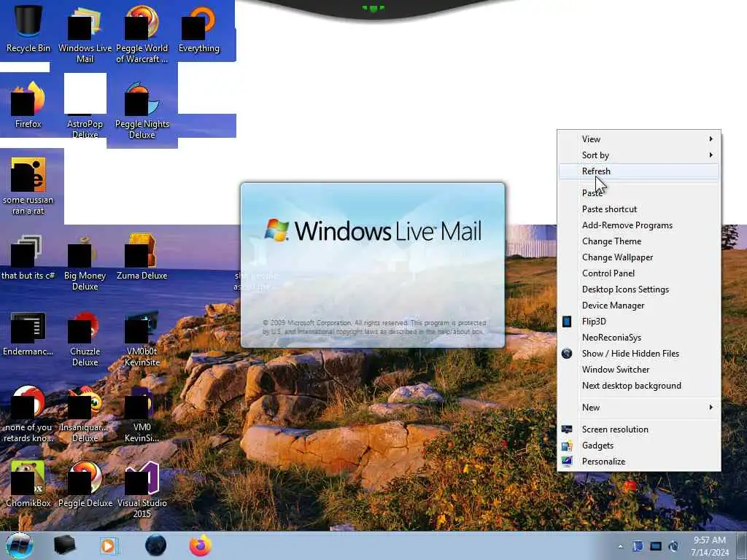Open the Windows Start orb
Screen dimensions: 747x560
(20, 545)
